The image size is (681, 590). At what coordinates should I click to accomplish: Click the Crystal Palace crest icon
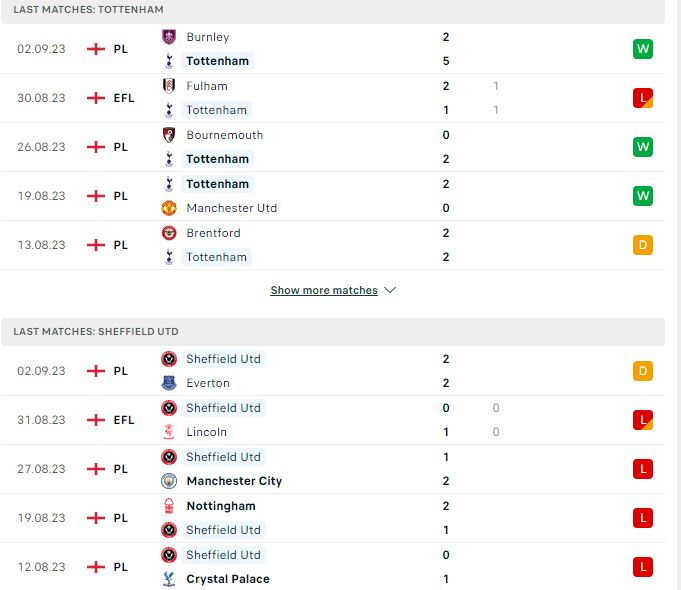[169, 579]
